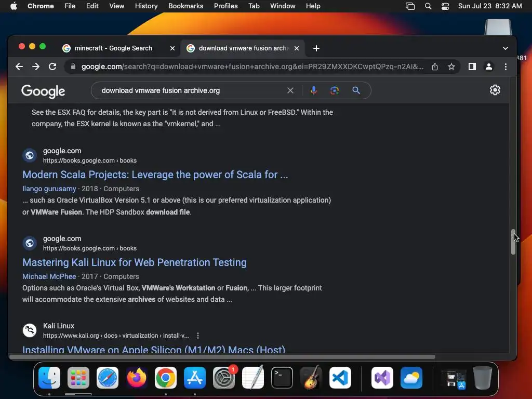Click author link Ilango gurusamy

pos(49,189)
